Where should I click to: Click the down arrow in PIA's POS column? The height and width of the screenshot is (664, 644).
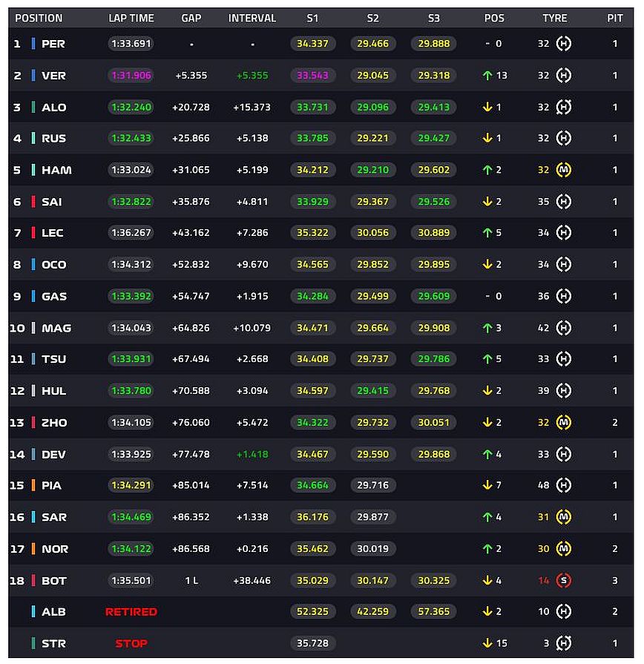click(487, 485)
